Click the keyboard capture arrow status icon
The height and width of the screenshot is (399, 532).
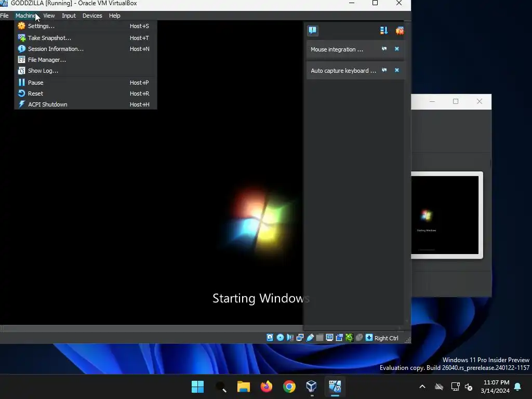click(x=369, y=338)
